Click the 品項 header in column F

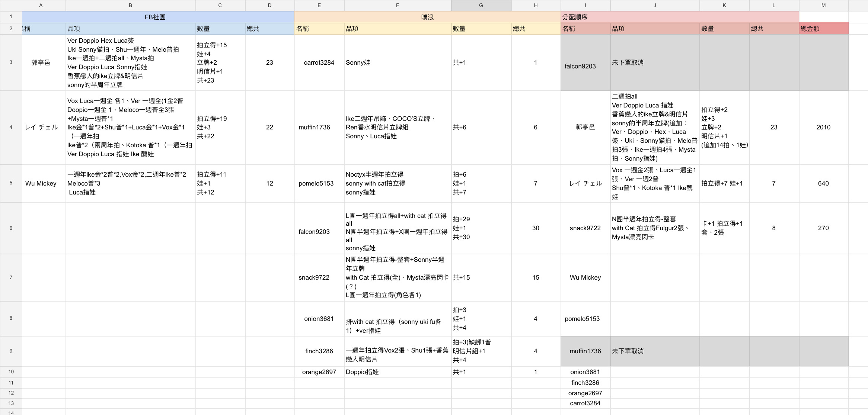[x=398, y=29]
